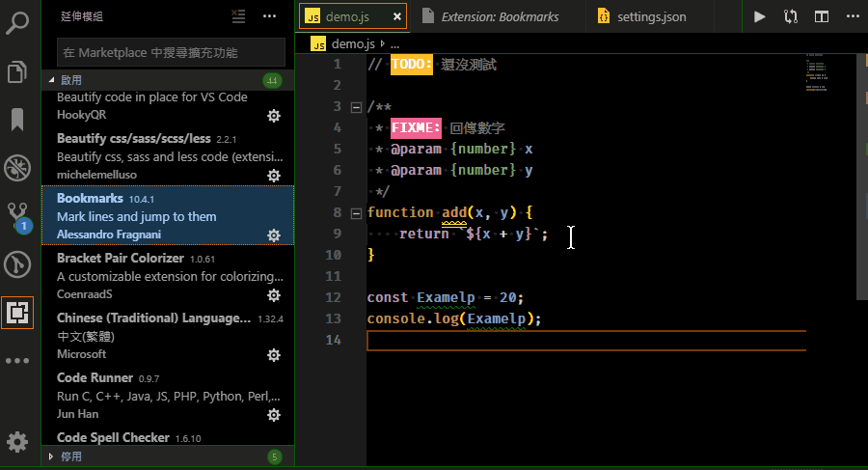Select the Code Spell Checker extension

pos(168,437)
